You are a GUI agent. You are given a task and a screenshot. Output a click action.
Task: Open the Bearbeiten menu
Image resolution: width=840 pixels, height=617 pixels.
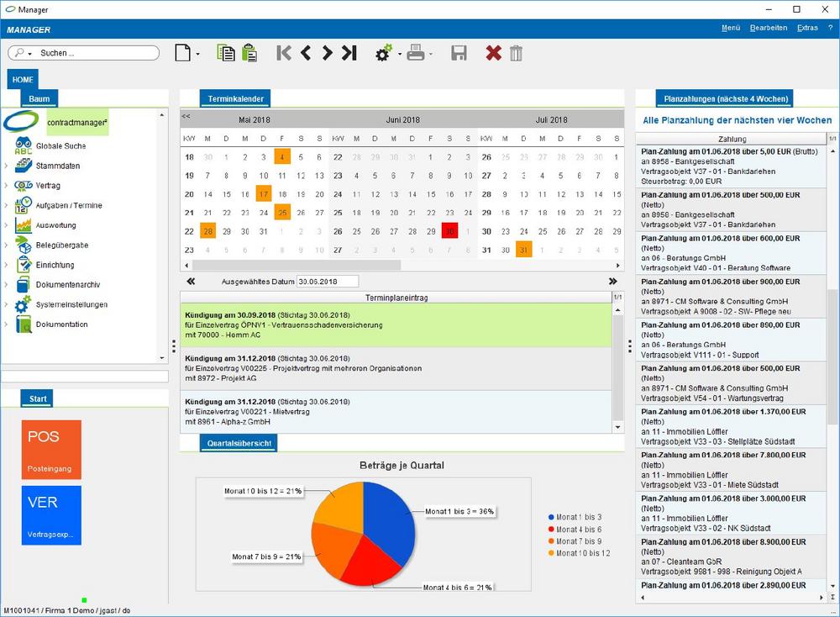[x=769, y=28]
